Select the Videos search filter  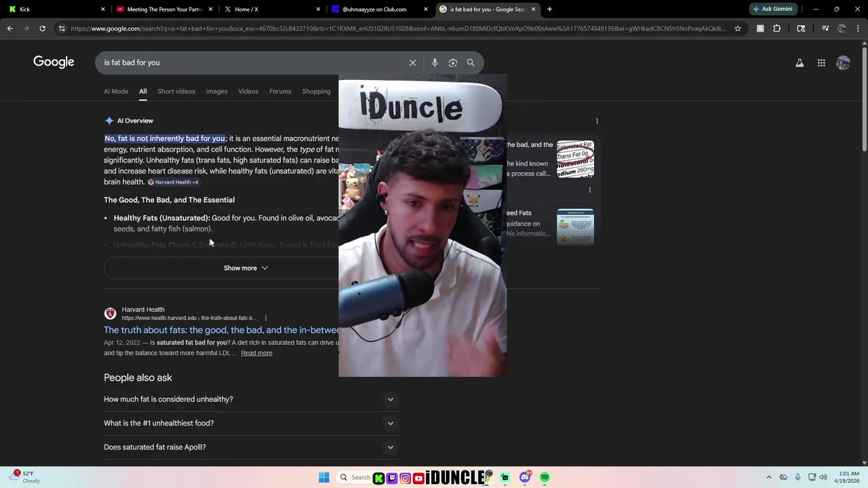pos(248,91)
